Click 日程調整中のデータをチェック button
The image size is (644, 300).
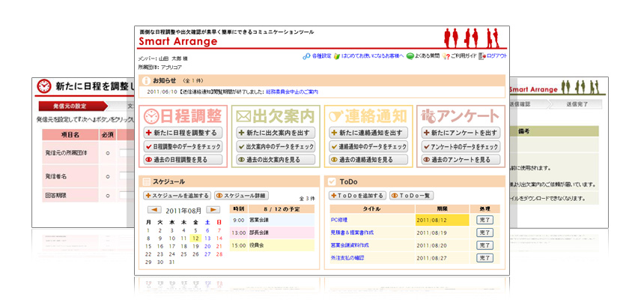183,146
